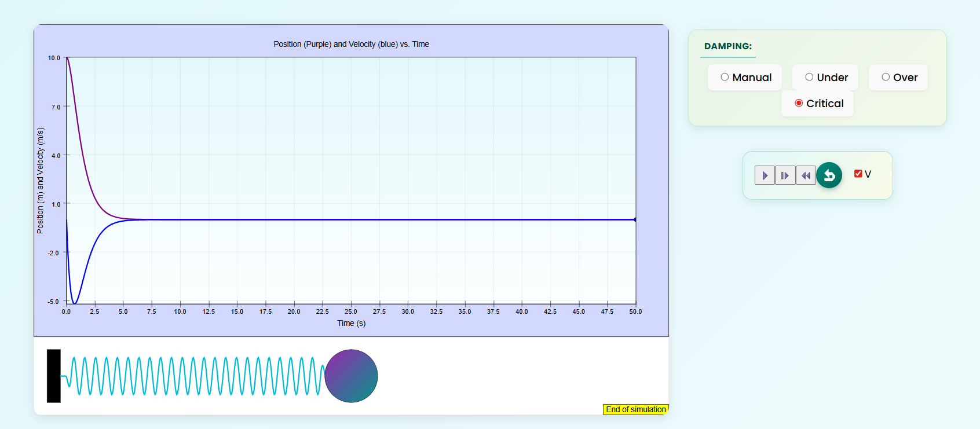This screenshot has height=429, width=980.
Task: Click the step-forward simulation button
Action: [785, 175]
